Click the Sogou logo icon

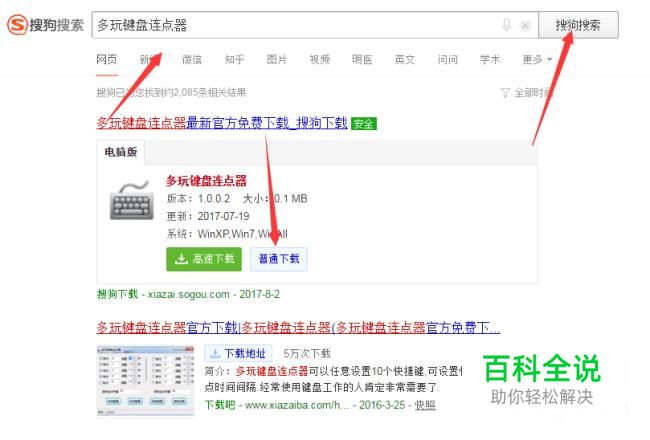pos(18,24)
